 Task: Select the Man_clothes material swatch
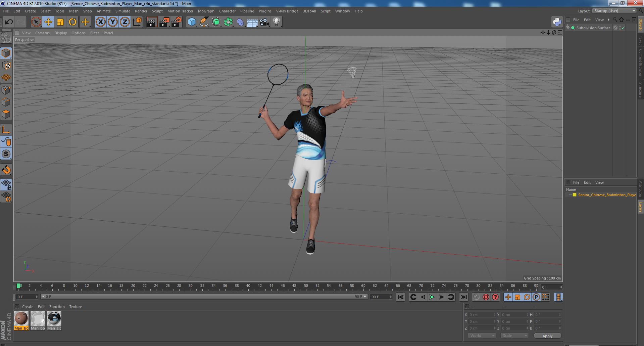(54, 321)
